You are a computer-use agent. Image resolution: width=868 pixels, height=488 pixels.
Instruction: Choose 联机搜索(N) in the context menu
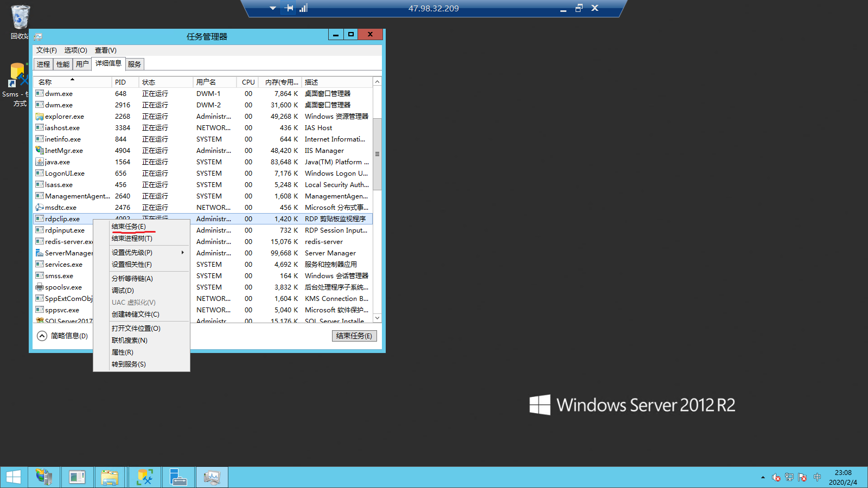coord(142,341)
